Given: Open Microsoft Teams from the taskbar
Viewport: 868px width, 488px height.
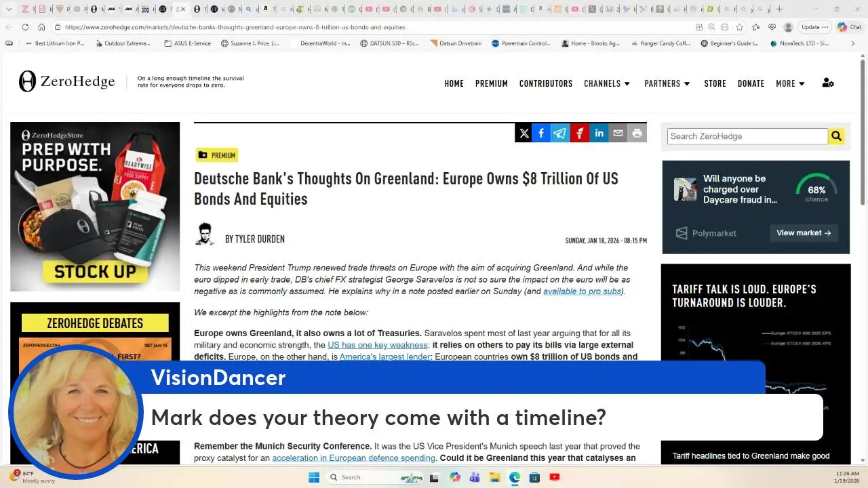Looking at the screenshot, I should 475,477.
